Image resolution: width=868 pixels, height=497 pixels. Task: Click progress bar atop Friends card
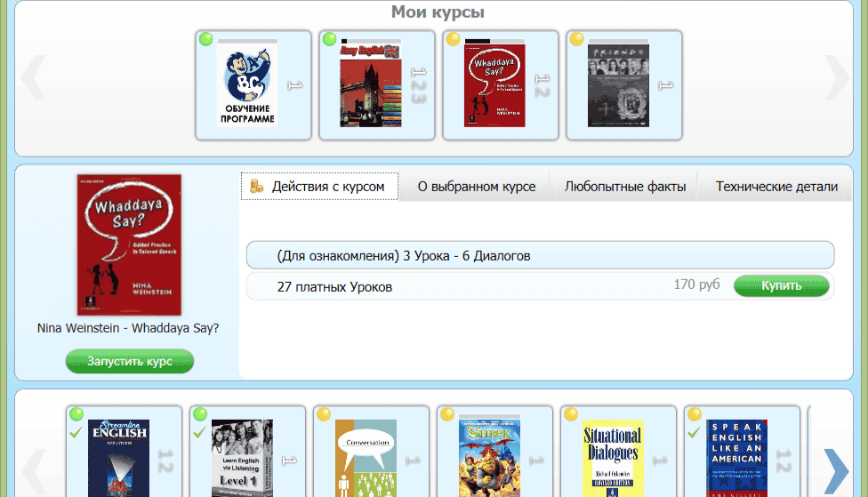point(618,41)
